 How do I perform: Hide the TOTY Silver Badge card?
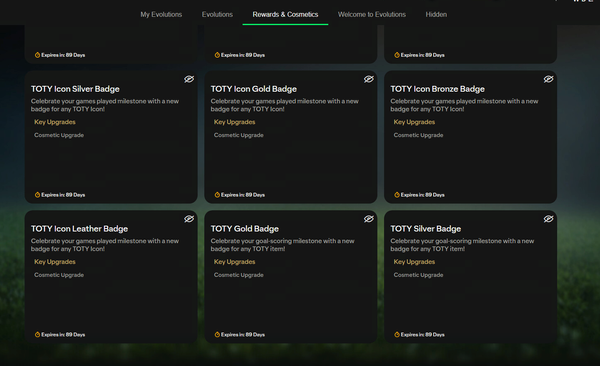coord(549,219)
